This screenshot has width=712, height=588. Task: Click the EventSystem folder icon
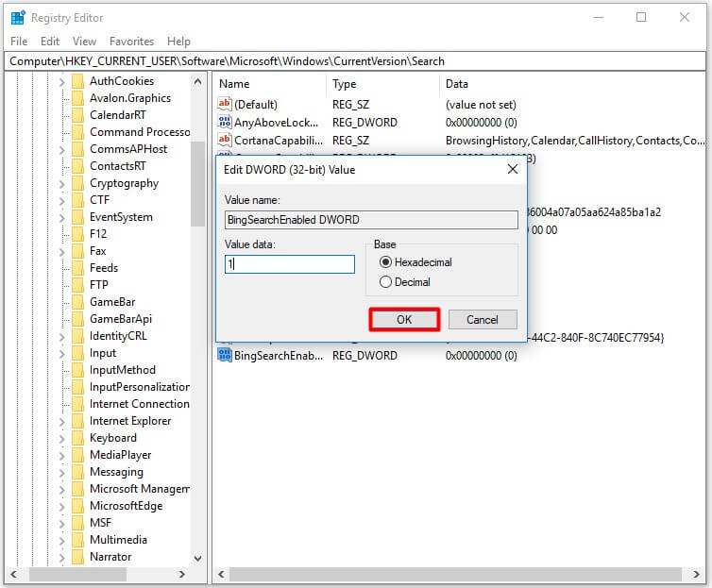coord(78,217)
